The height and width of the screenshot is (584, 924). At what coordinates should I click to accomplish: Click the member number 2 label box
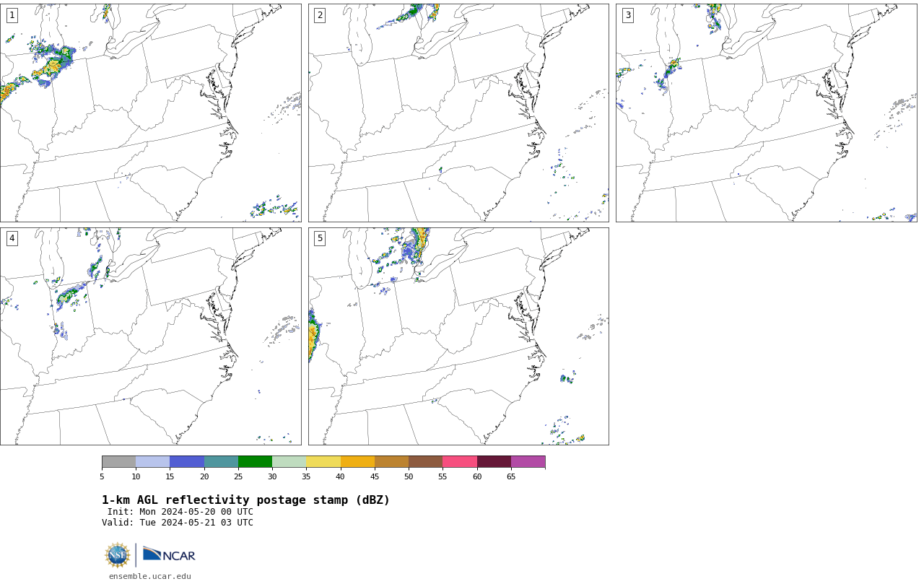[320, 15]
